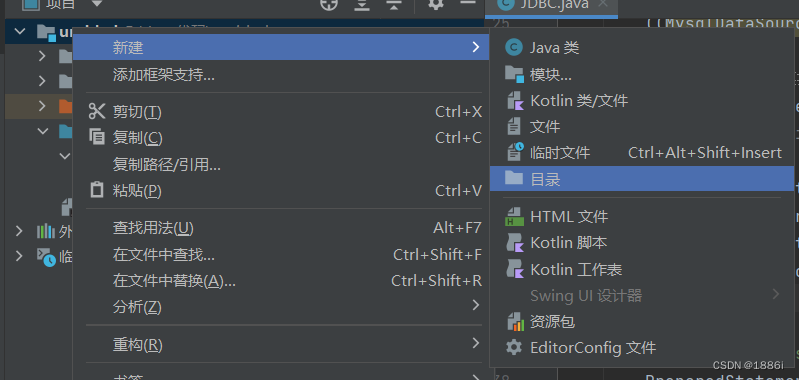Click the Kotlin 工作表 worksheet icon
The width and height of the screenshot is (799, 380).
coord(515,269)
